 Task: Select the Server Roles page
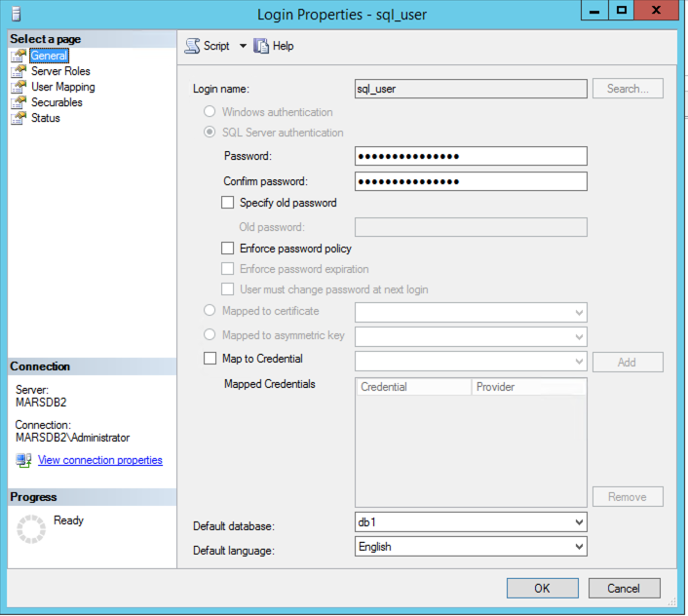(x=60, y=71)
